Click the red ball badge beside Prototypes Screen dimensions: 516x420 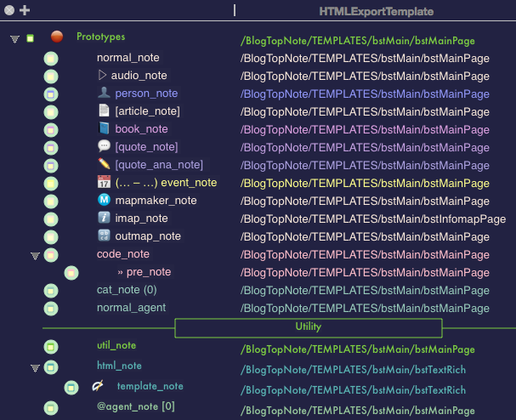coord(57,37)
